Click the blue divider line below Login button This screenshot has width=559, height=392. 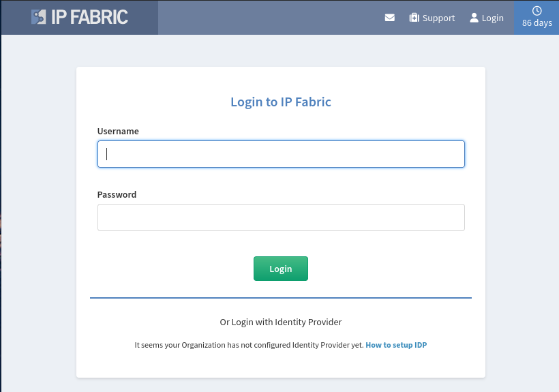tap(281, 297)
